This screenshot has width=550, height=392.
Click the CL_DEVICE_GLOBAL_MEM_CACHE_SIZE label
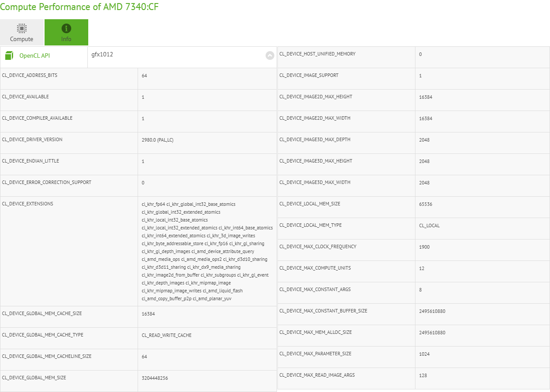[42, 313]
